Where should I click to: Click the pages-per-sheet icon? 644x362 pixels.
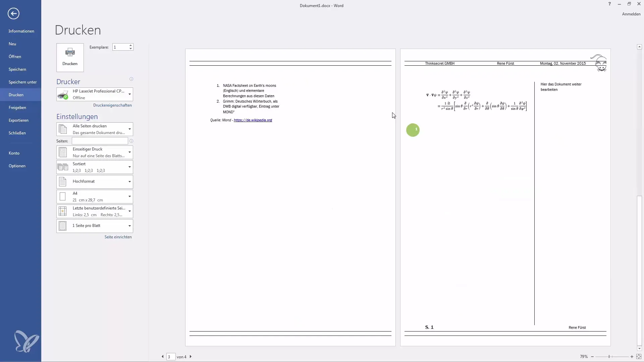pos(62,226)
